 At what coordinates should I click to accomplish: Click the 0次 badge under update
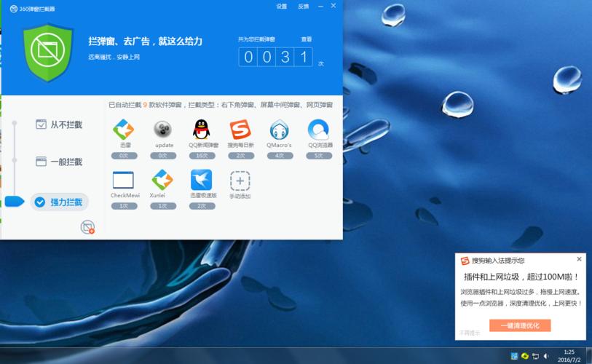pyautogui.click(x=163, y=156)
